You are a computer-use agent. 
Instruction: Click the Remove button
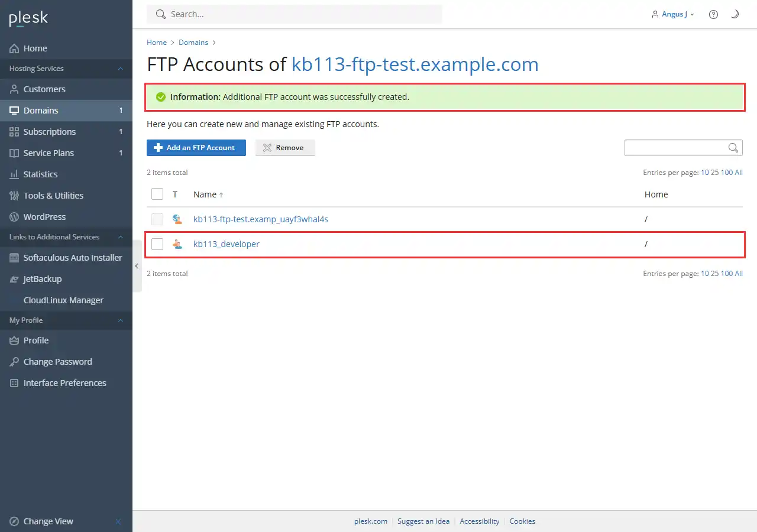(x=285, y=148)
